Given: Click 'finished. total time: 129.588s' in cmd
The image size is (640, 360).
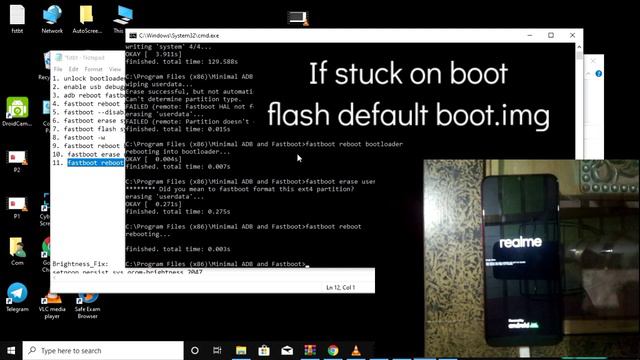Looking at the screenshot, I should click(x=182, y=62).
